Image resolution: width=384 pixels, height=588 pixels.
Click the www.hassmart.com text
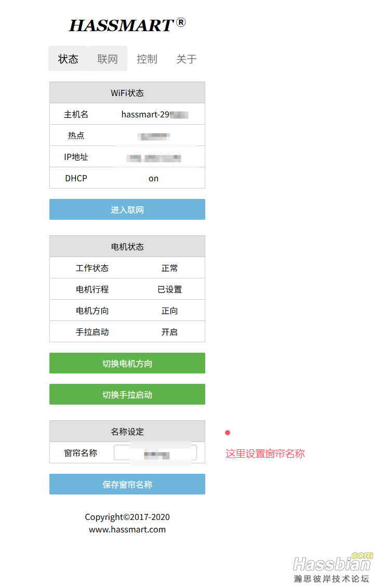click(127, 529)
